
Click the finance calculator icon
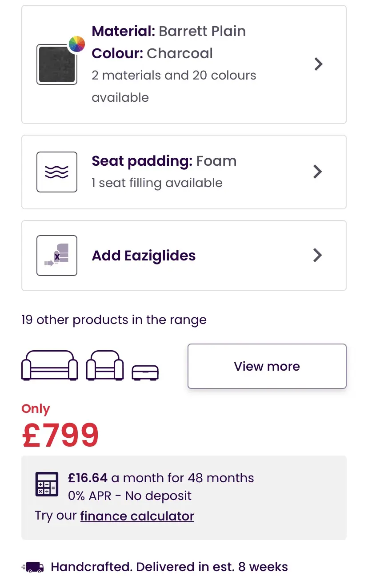(47, 484)
